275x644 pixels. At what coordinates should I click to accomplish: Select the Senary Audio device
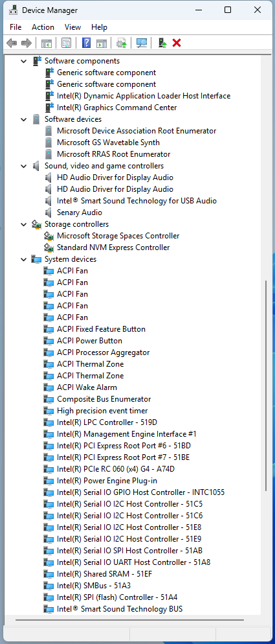pyautogui.click(x=80, y=213)
